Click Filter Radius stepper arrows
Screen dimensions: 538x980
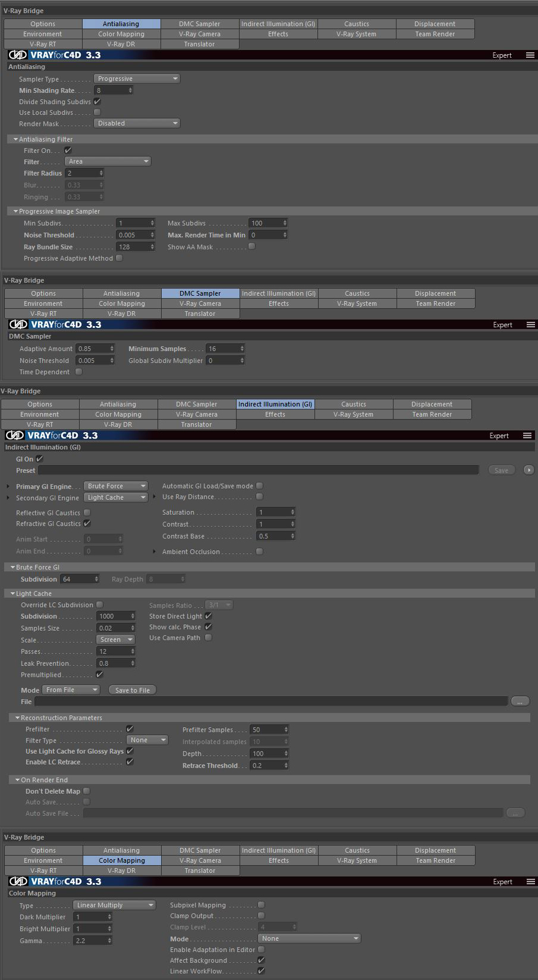tap(101, 173)
